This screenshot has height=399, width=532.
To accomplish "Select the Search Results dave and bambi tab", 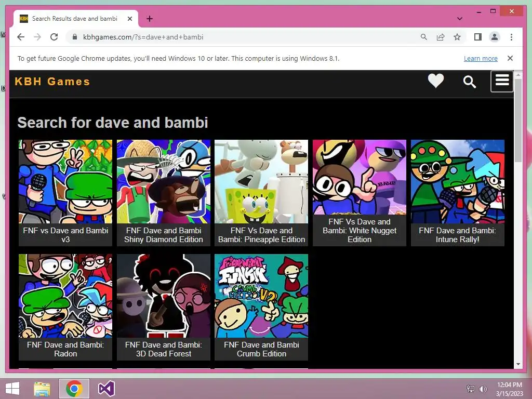I will click(75, 19).
